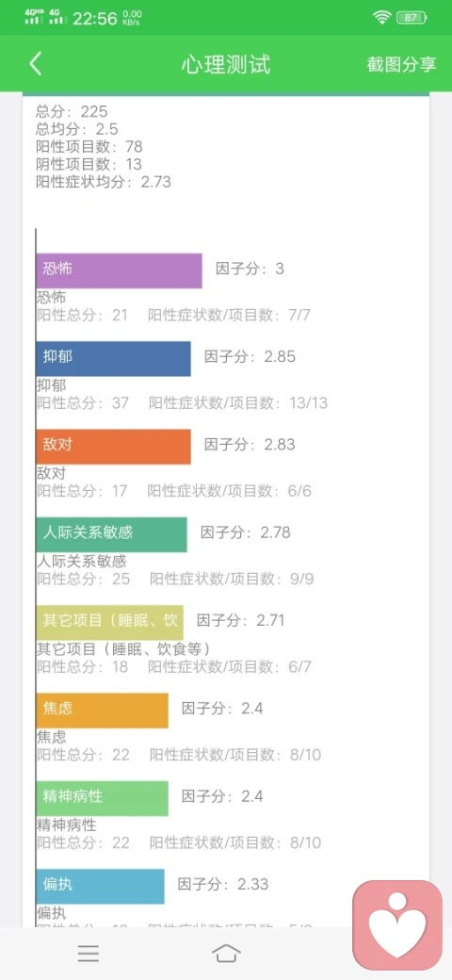
Task: Select the purple 恐怖 bar
Action: coord(120,270)
